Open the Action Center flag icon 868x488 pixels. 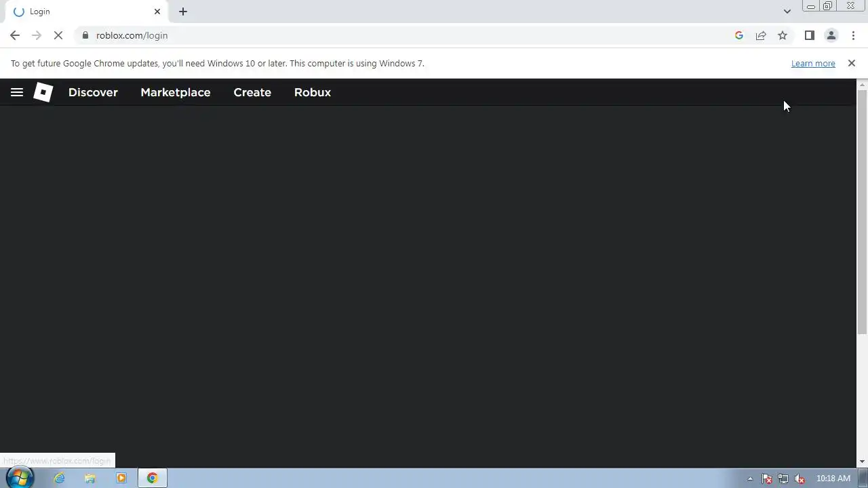767,479
